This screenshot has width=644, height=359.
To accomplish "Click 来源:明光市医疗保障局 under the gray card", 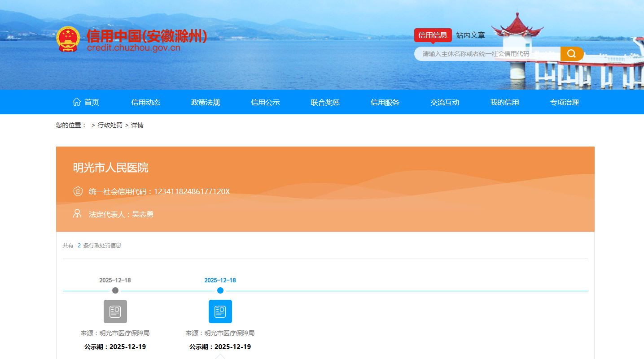I will pyautogui.click(x=115, y=333).
